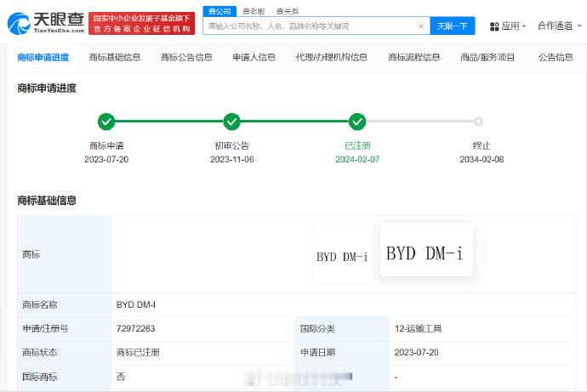Viewport: 587px width, 392px height.
Task: Click the 商标申请 green checkmark step
Action: click(106, 122)
